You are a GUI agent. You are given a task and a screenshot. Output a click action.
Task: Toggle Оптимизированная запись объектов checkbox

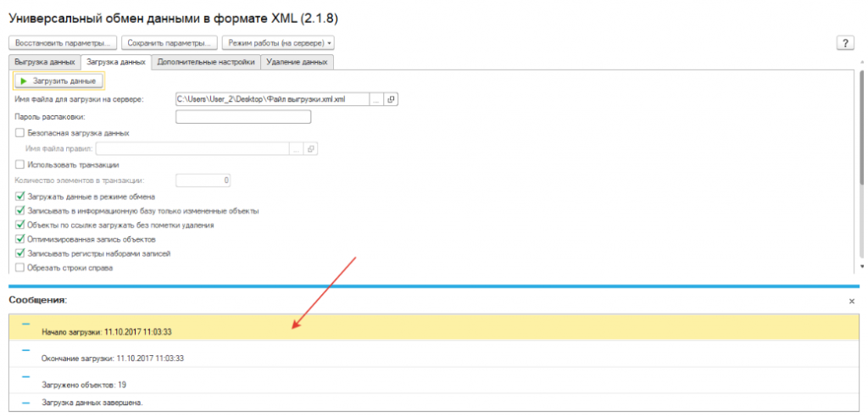20,239
